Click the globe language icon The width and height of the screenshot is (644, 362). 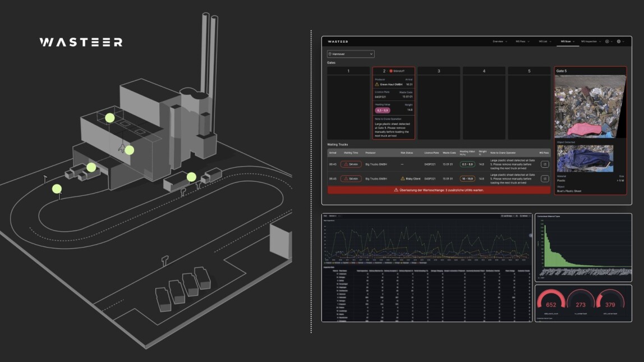[619, 42]
